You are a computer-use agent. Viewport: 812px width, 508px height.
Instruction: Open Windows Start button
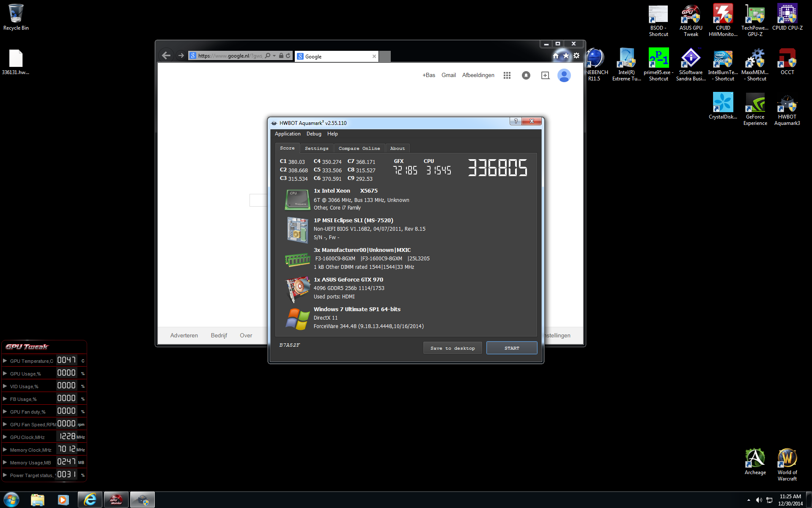[x=11, y=500]
